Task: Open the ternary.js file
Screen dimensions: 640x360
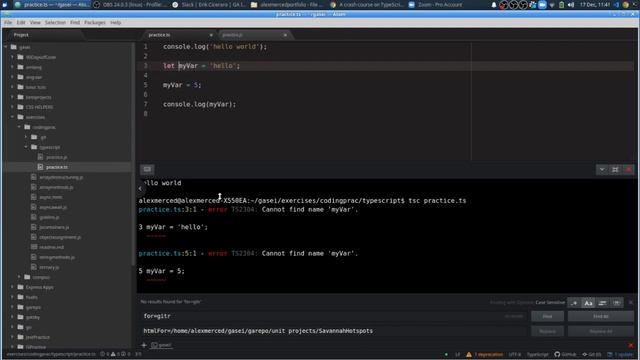Action: 49,267
